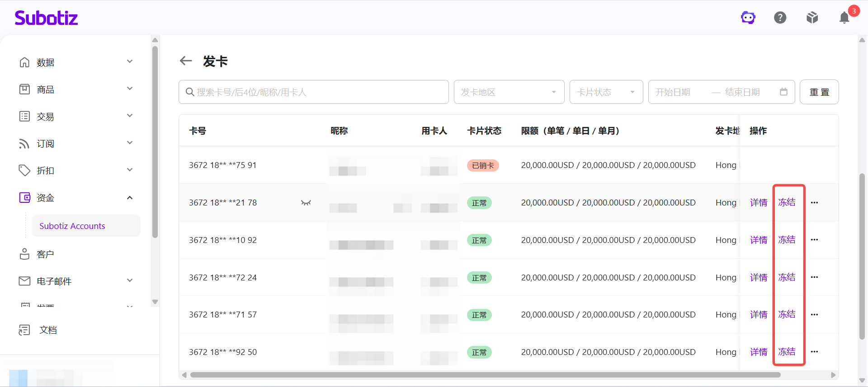The width and height of the screenshot is (868, 387).
Task: Click the 已销卡 status tag
Action: [x=483, y=166]
